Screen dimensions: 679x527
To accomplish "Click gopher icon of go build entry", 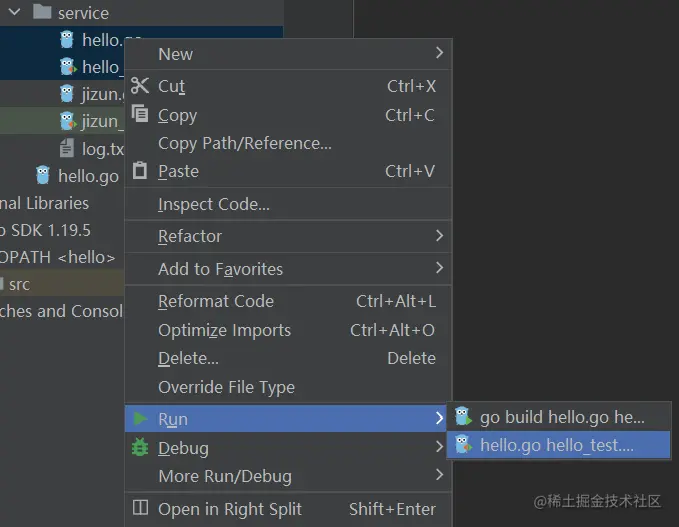I will point(463,416).
